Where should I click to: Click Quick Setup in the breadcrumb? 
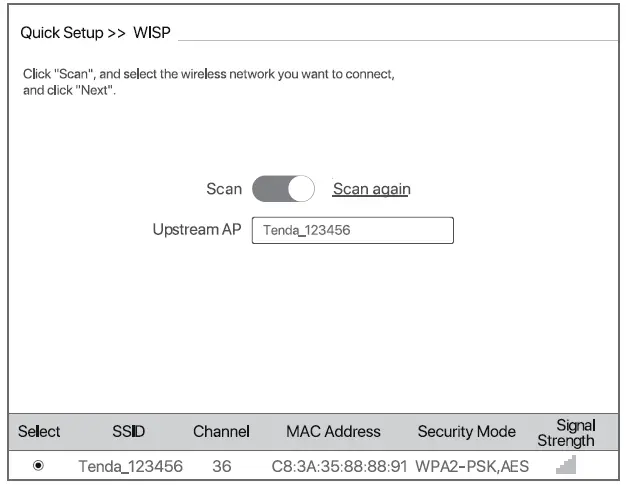(x=62, y=33)
